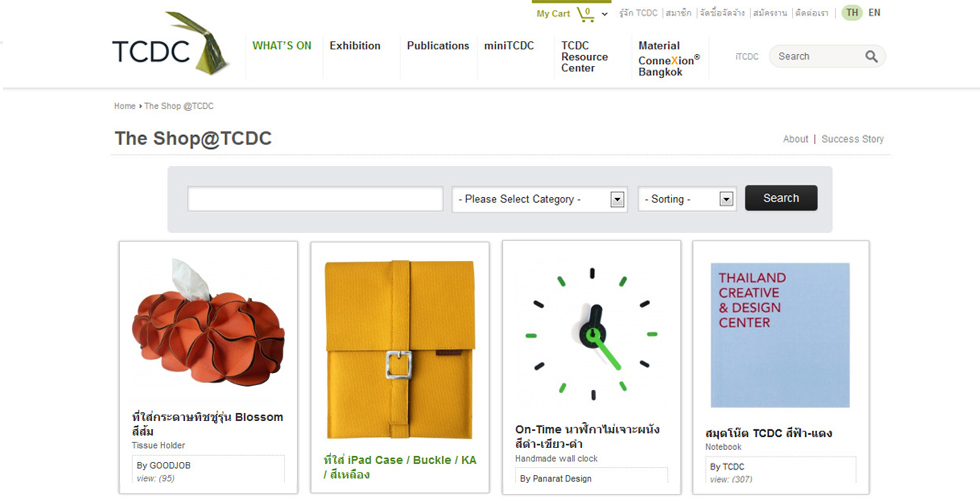Click the magnifier icon in the header search
This screenshot has width=980, height=500.
point(871,56)
